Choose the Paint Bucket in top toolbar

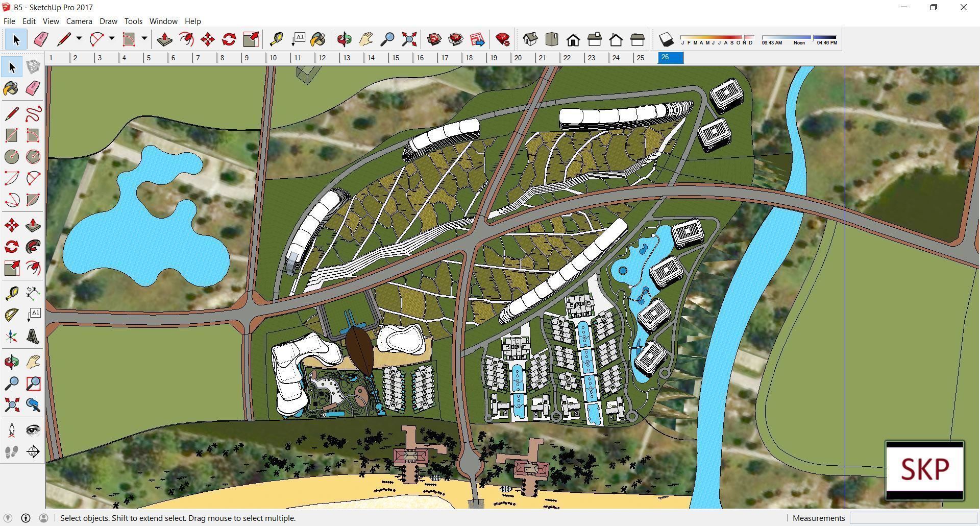click(317, 39)
